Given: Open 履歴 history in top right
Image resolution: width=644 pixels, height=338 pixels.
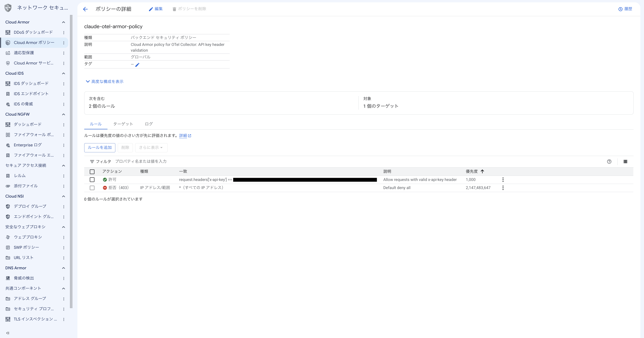Looking at the screenshot, I should click(625, 9).
